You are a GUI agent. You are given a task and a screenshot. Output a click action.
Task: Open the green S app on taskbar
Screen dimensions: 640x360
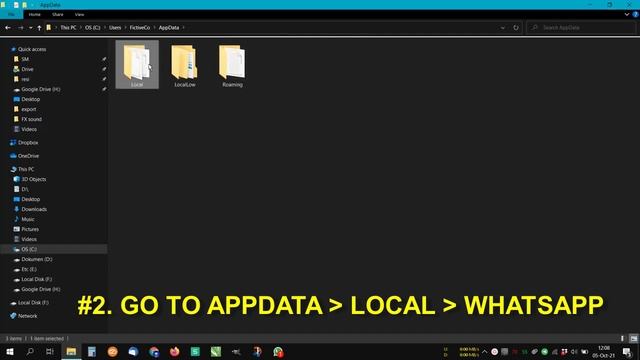(x=196, y=351)
